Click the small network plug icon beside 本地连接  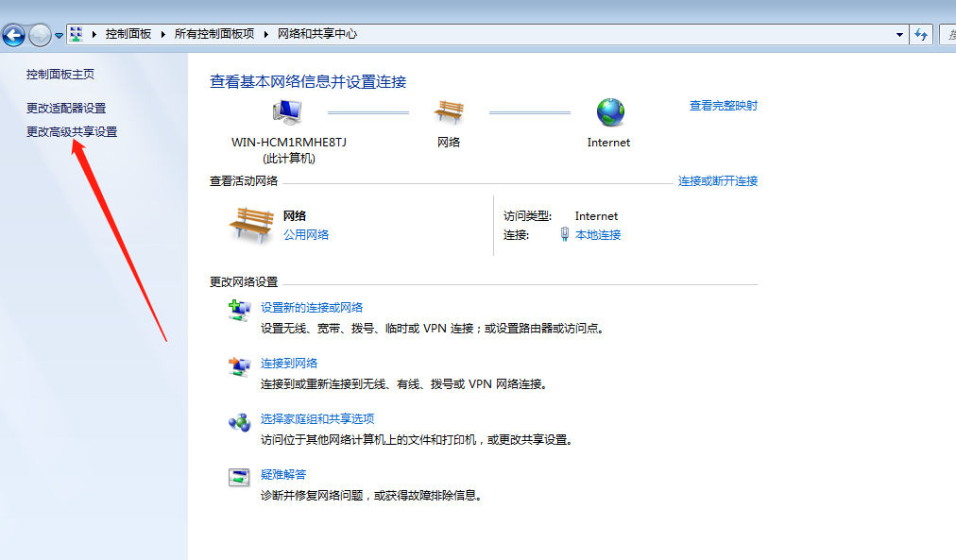click(x=563, y=235)
